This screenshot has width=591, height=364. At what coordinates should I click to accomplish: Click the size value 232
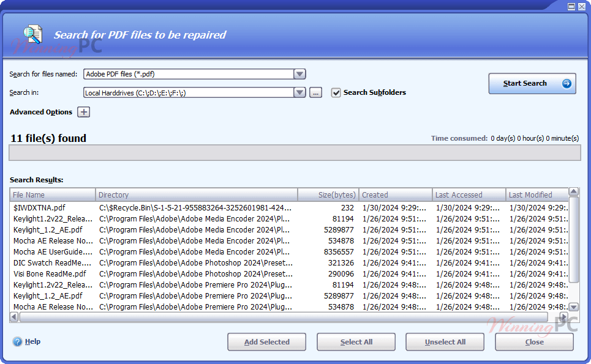coord(347,208)
